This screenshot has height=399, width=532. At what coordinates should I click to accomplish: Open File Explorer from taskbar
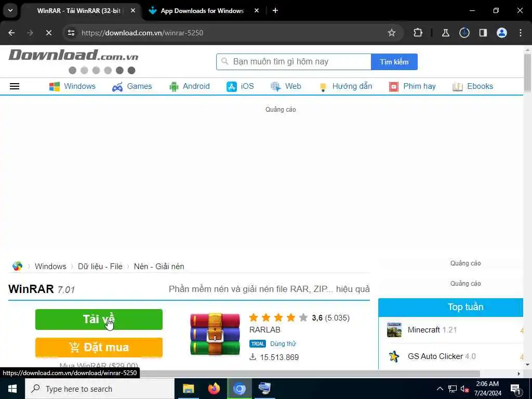(188, 389)
